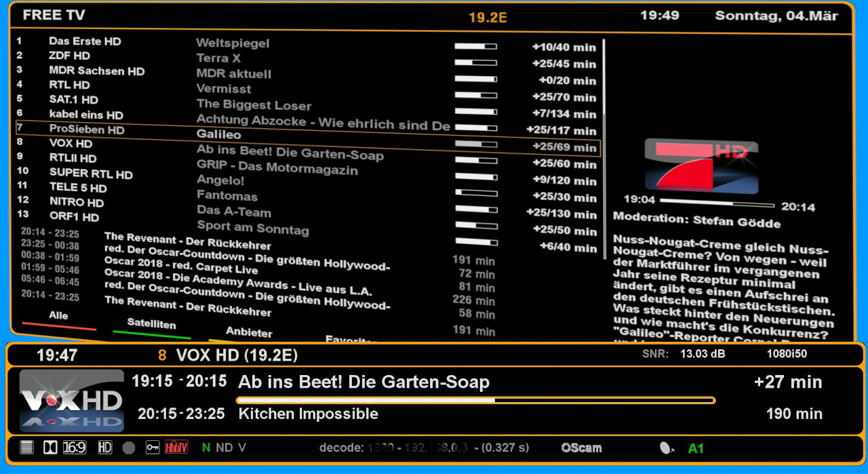Click the Sonntag, 04.Mär date label
Screen dimensions: 868x474
pos(776,16)
